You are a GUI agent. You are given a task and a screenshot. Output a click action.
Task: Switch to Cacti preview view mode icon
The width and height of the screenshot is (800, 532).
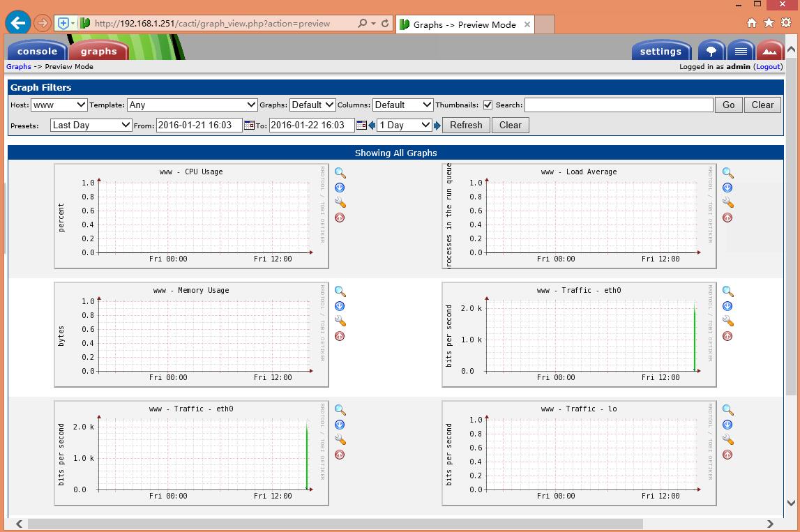coord(770,50)
